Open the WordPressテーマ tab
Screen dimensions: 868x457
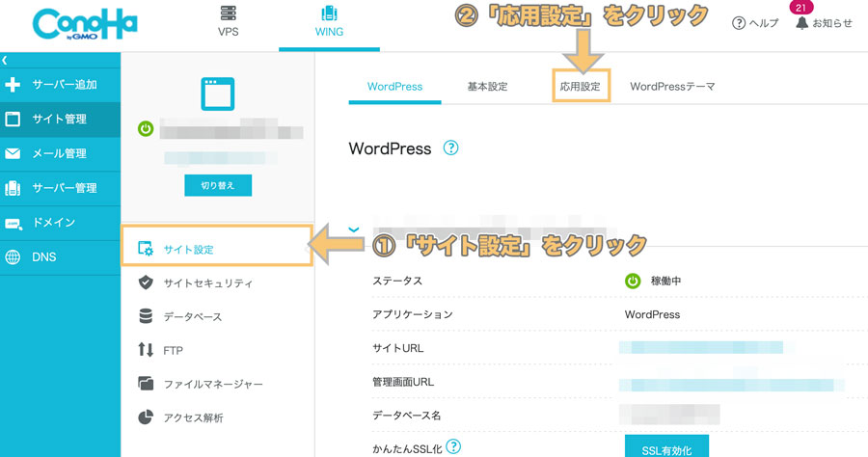coord(672,87)
